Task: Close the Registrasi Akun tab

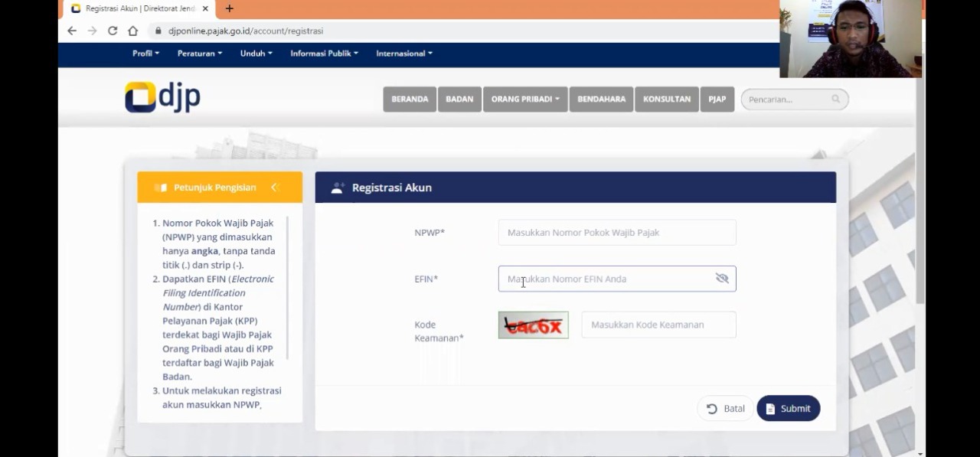Action: [x=205, y=8]
